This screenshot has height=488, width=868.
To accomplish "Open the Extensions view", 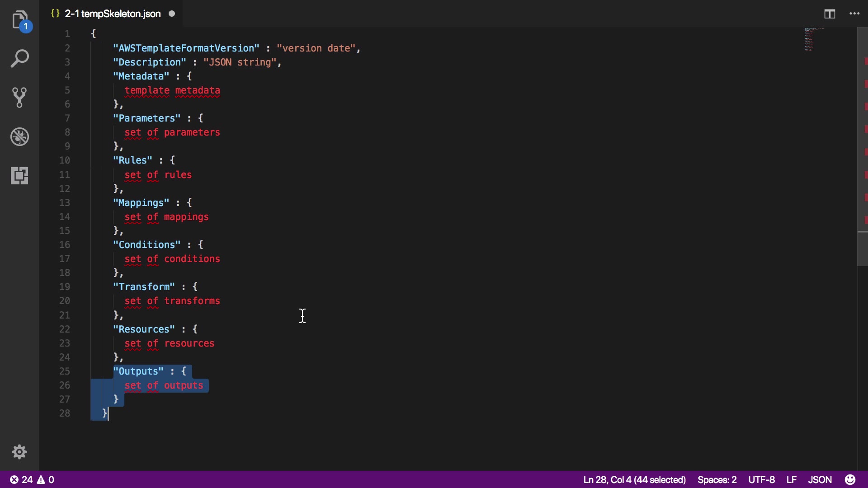I will [x=19, y=175].
